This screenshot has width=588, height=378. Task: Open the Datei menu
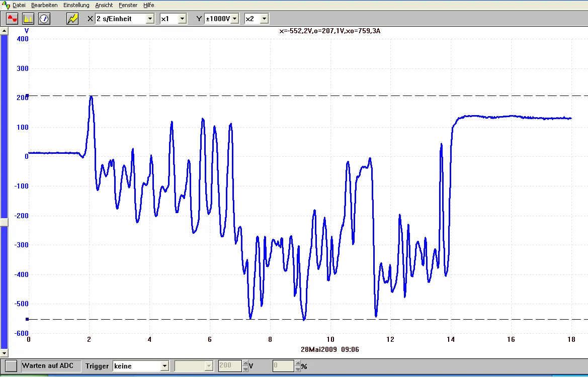tap(19, 5)
